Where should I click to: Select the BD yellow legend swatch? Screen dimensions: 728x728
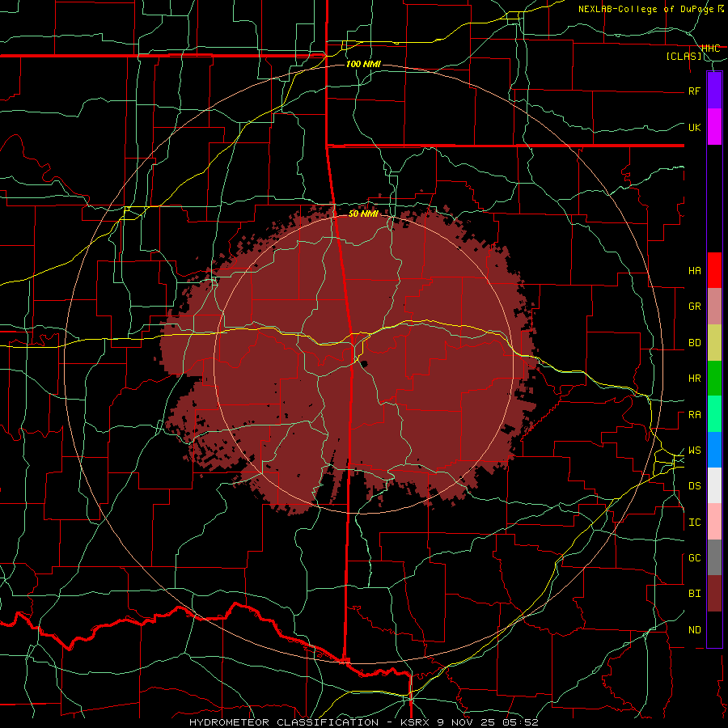point(714,342)
